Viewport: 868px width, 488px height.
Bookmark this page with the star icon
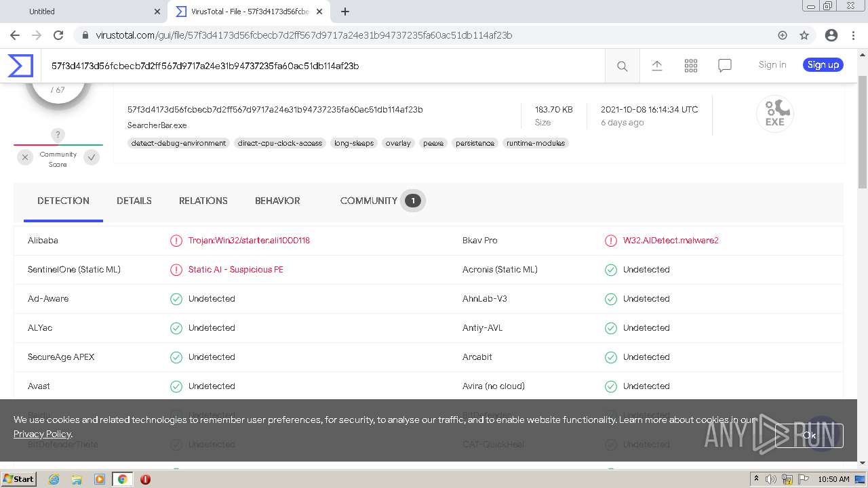804,35
